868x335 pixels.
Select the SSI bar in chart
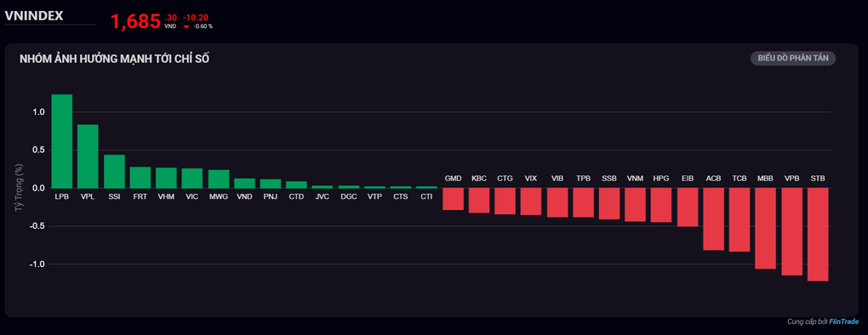click(114, 172)
